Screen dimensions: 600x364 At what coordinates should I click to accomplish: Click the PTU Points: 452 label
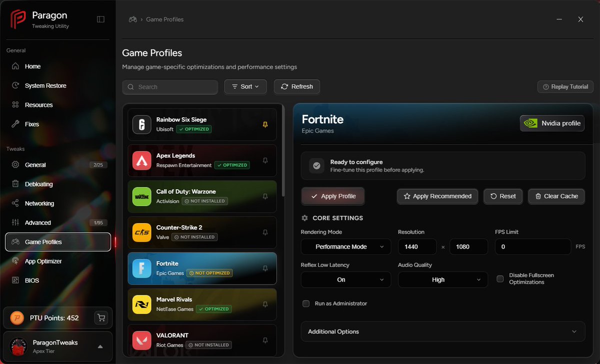coord(54,318)
